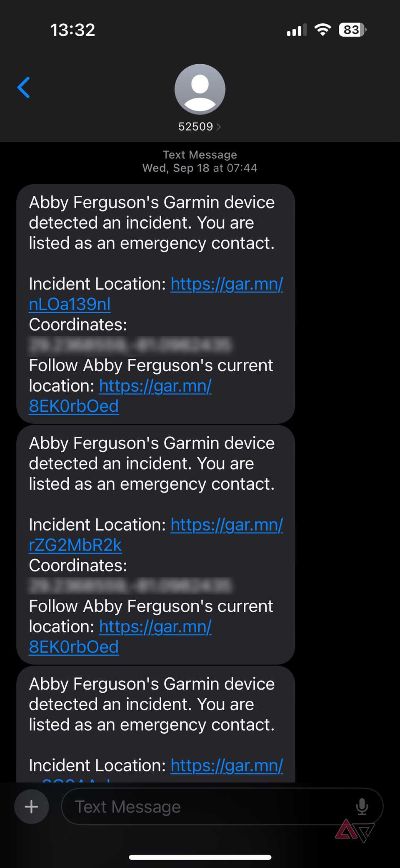Open the incident location link nLOa139nl
This screenshot has height=868, width=400.
(x=69, y=304)
